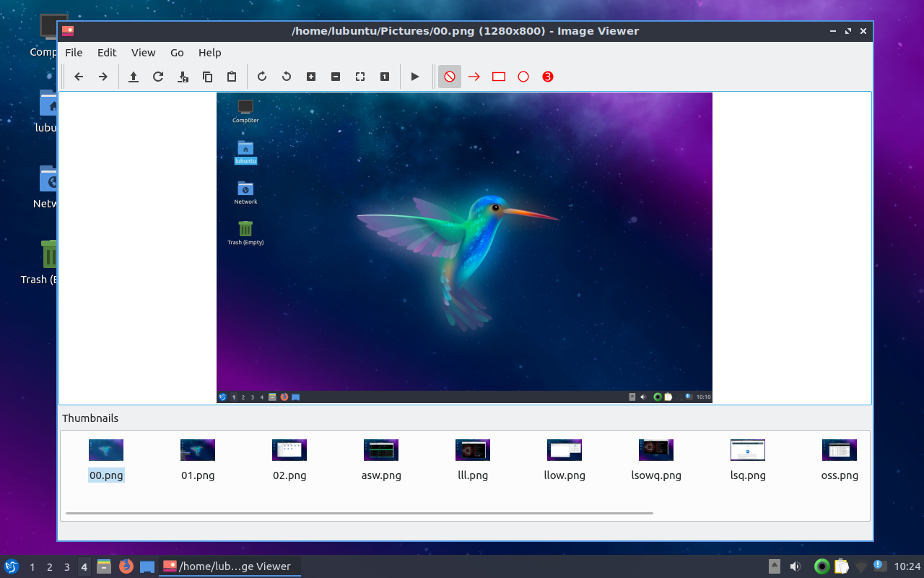Image resolution: width=924 pixels, height=578 pixels.
Task: Open the clipboard manager tray icon
Action: pyautogui.click(x=841, y=566)
